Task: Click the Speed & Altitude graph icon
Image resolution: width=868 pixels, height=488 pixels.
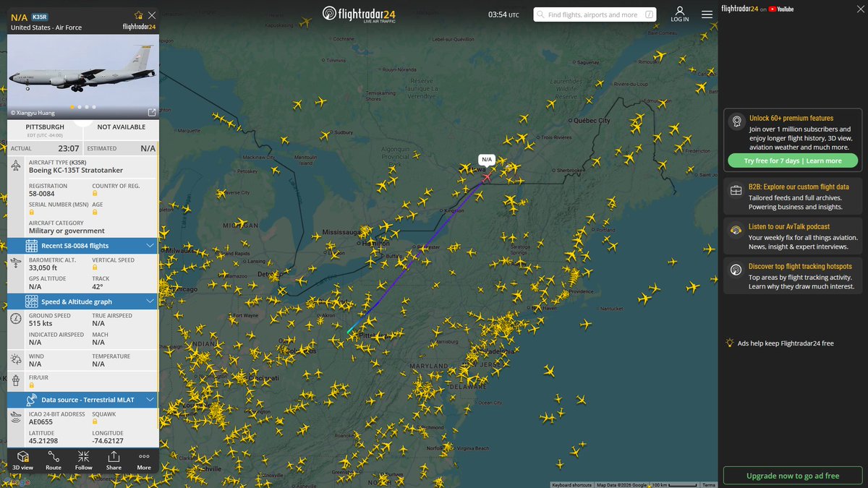Action: pos(31,301)
